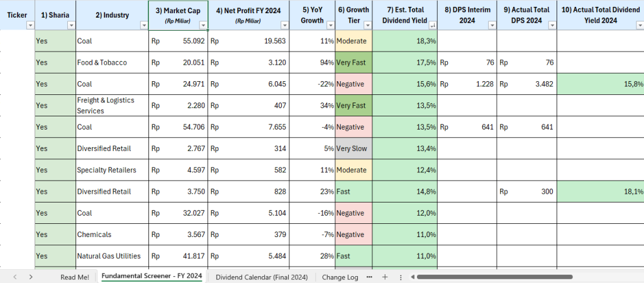The width and height of the screenshot is (644, 283).
Task: Click the Net Profit FY 2024 filter arrow
Action: [285, 25]
